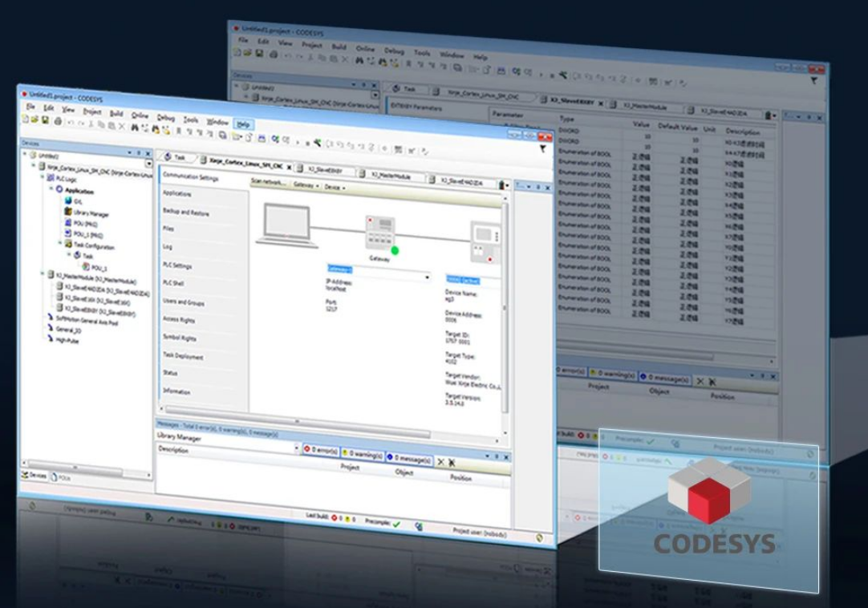Screen dimensions: 868x608
Task: Open the Online menu in front window
Action: coord(140,116)
